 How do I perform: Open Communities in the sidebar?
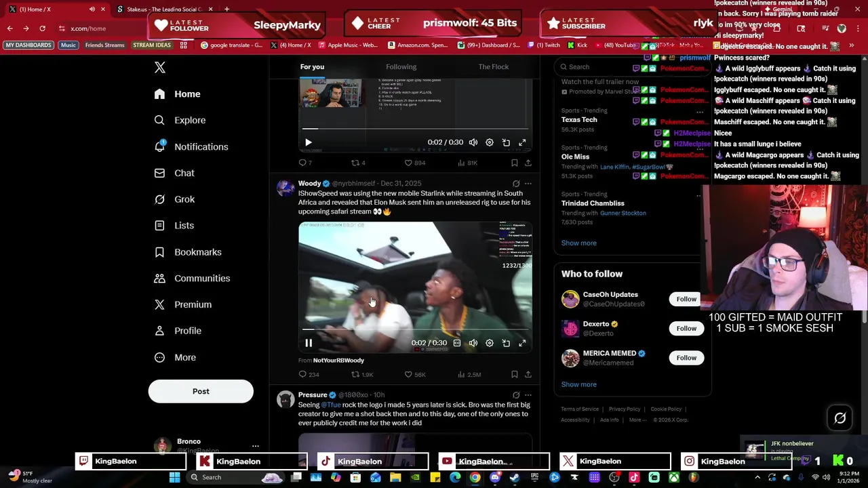coord(192,278)
